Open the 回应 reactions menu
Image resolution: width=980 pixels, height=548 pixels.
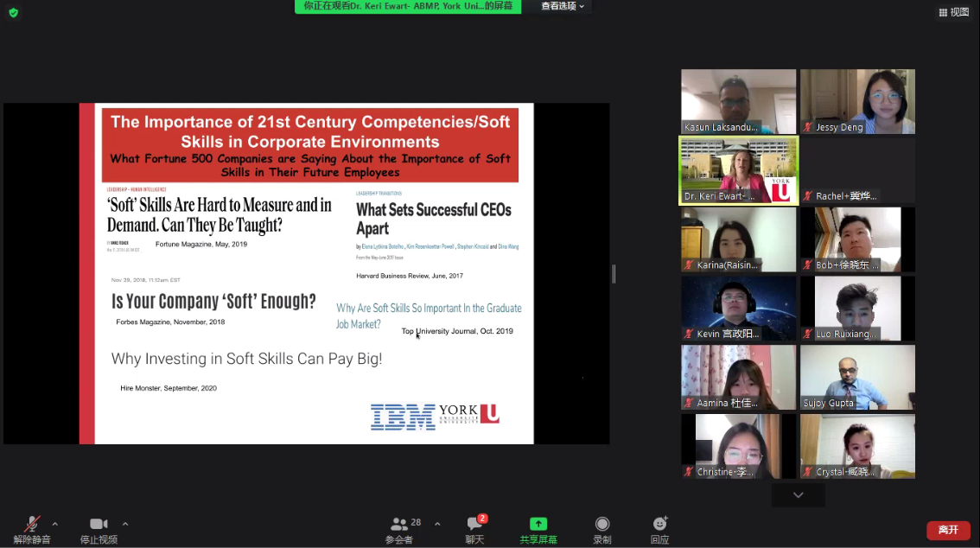coord(660,530)
